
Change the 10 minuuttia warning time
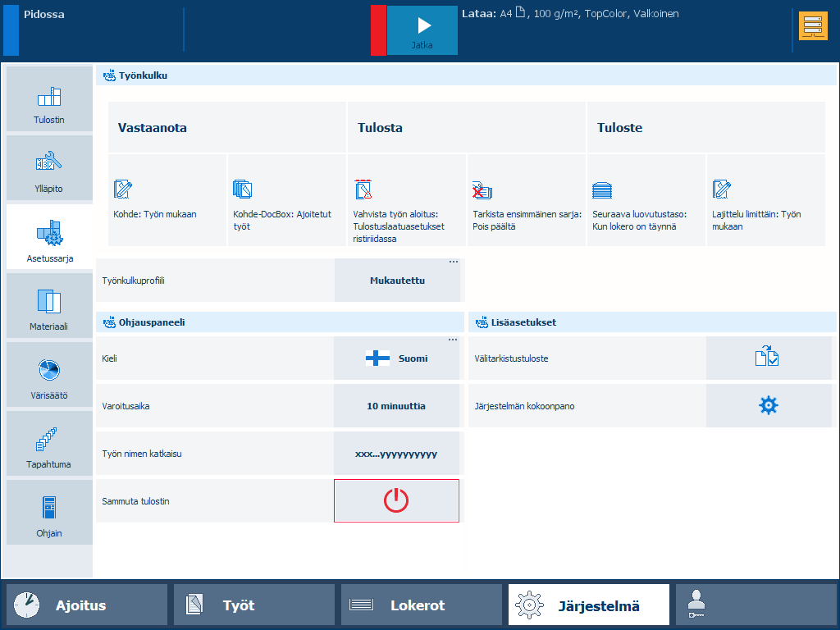[x=396, y=406]
